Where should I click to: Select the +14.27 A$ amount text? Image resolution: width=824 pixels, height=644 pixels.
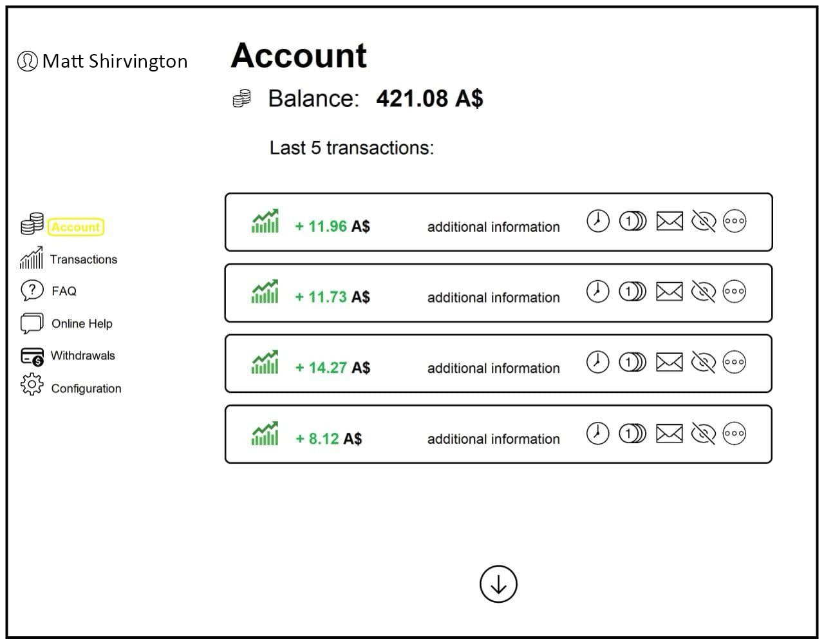pos(332,368)
